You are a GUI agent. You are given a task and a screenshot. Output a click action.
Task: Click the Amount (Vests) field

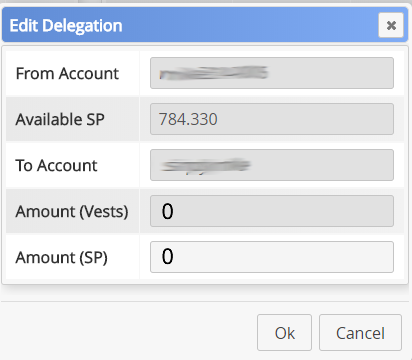click(x=272, y=211)
